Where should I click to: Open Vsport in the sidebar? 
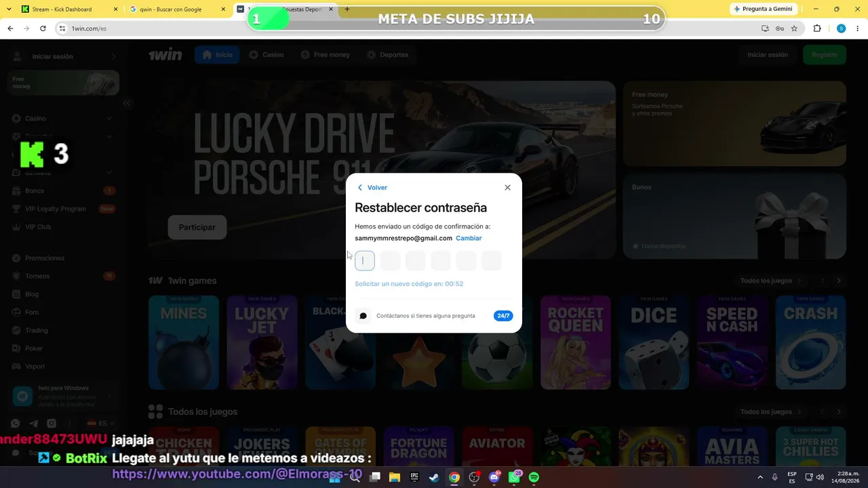pos(62,367)
